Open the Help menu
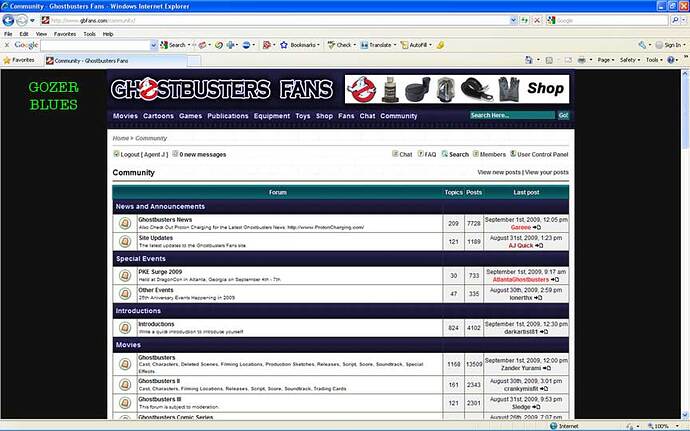690x431 pixels. tap(108, 34)
